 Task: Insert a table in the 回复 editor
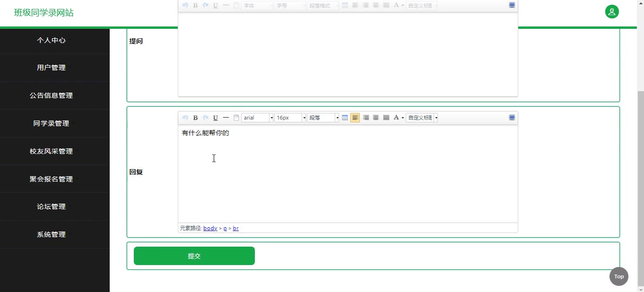345,118
